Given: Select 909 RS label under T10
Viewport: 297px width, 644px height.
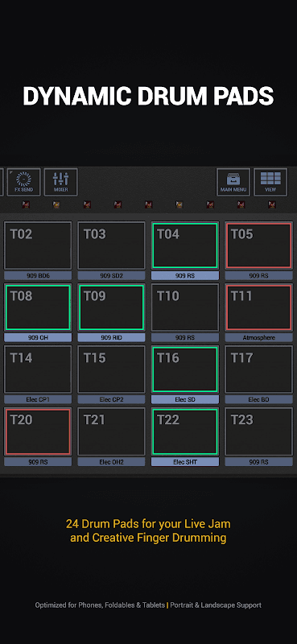Looking at the screenshot, I should click(185, 337).
